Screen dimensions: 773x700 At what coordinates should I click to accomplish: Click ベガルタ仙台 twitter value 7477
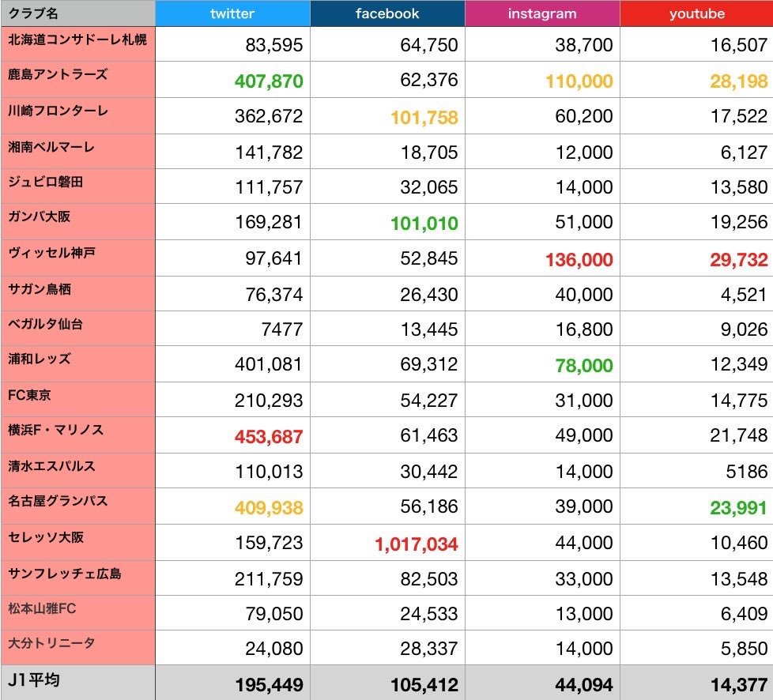pos(281,330)
